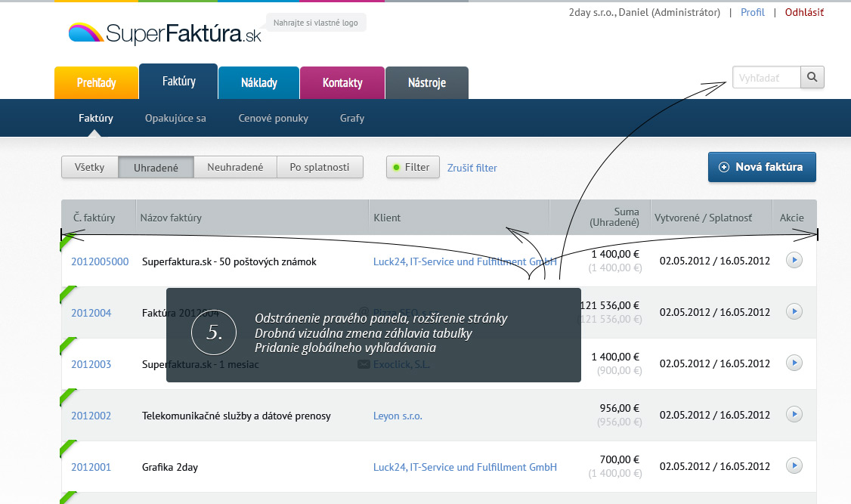
Task: Click the Nahrajte si vlastné logo tooltip
Action: tap(316, 23)
